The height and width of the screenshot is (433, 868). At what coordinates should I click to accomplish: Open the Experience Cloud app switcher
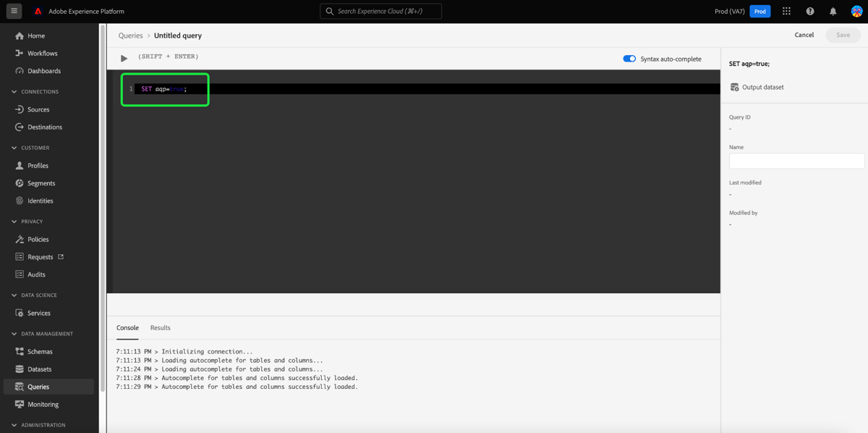coord(786,11)
